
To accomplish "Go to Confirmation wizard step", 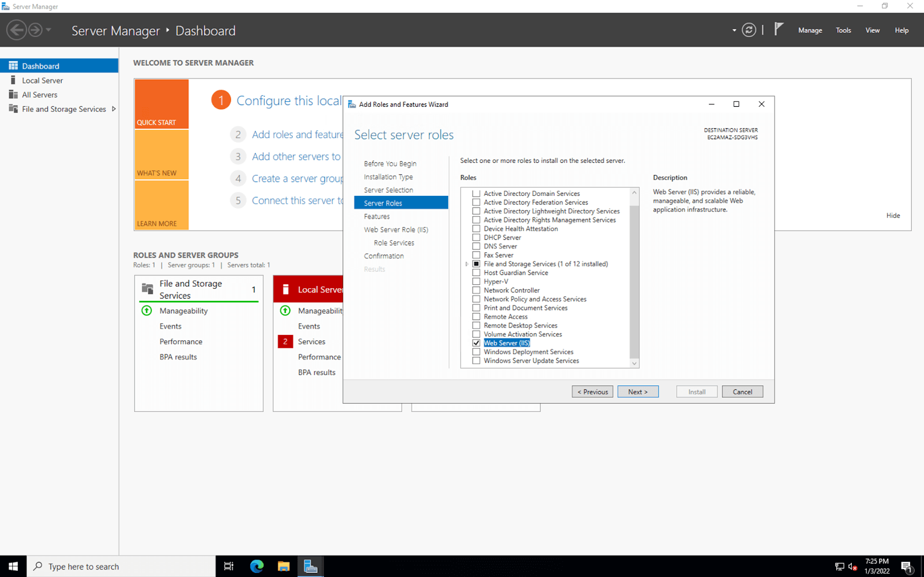I will coord(383,256).
